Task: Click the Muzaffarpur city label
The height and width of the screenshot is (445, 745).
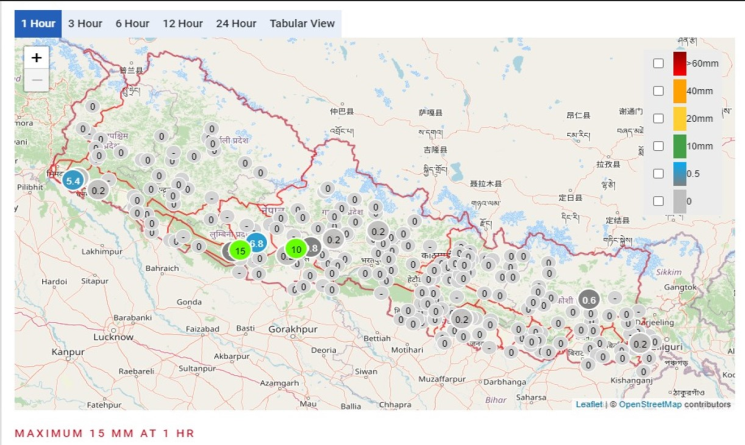Action: pyautogui.click(x=442, y=379)
